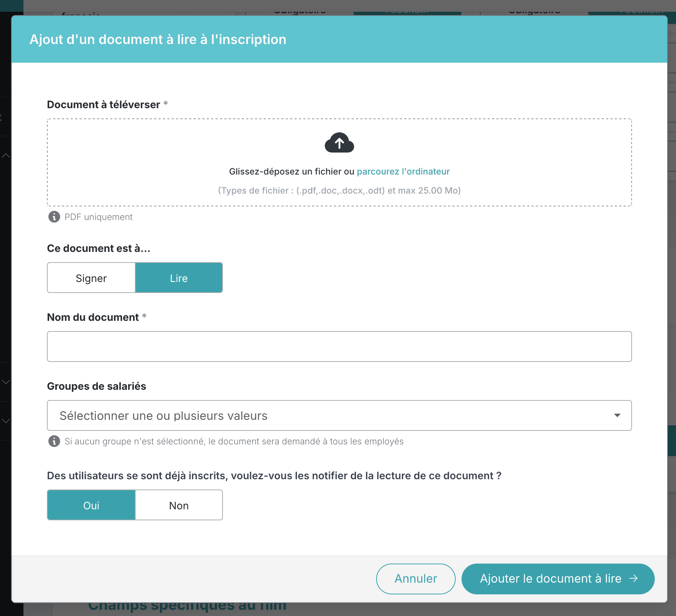
Task: Click the dashed file drop zone
Action: pos(339,162)
